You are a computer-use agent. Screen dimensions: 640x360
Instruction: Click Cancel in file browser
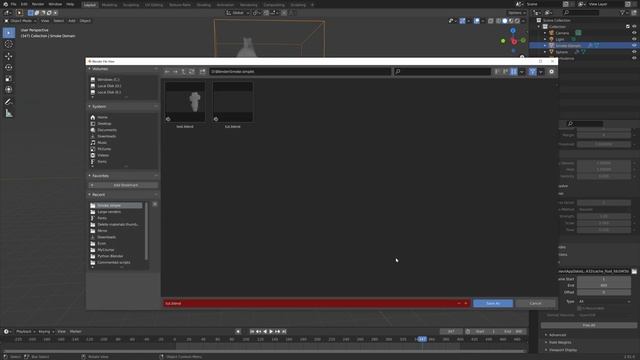535,303
